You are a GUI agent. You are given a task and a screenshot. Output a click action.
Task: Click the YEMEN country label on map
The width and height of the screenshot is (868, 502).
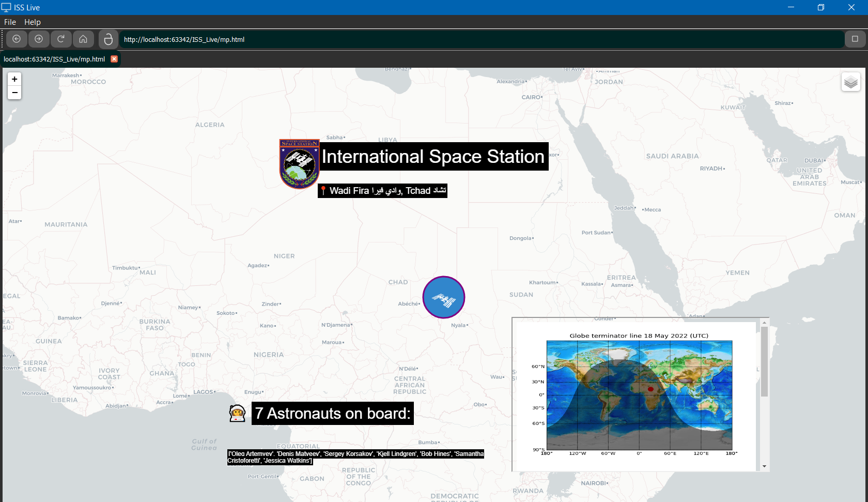click(x=737, y=273)
